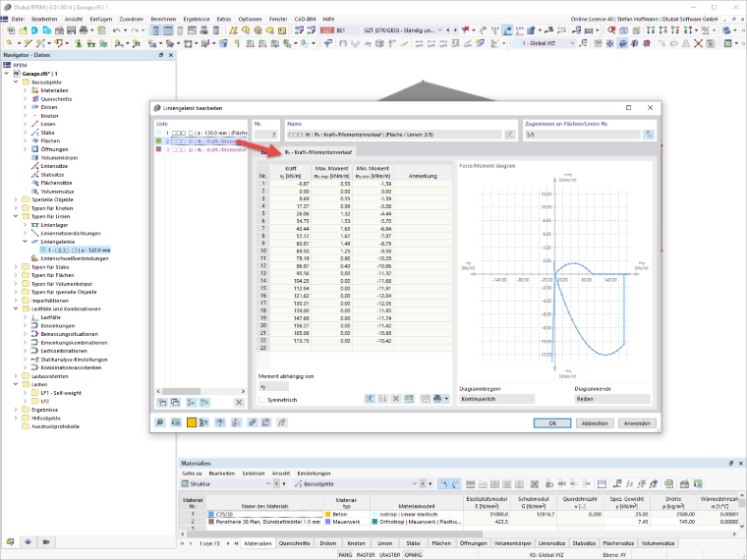This screenshot has width=747, height=560.
Task: Open the Ergebnisse menu
Action: pyautogui.click(x=197, y=19)
